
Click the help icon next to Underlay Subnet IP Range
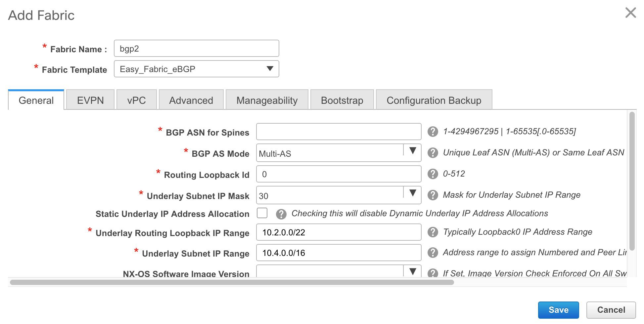(433, 252)
